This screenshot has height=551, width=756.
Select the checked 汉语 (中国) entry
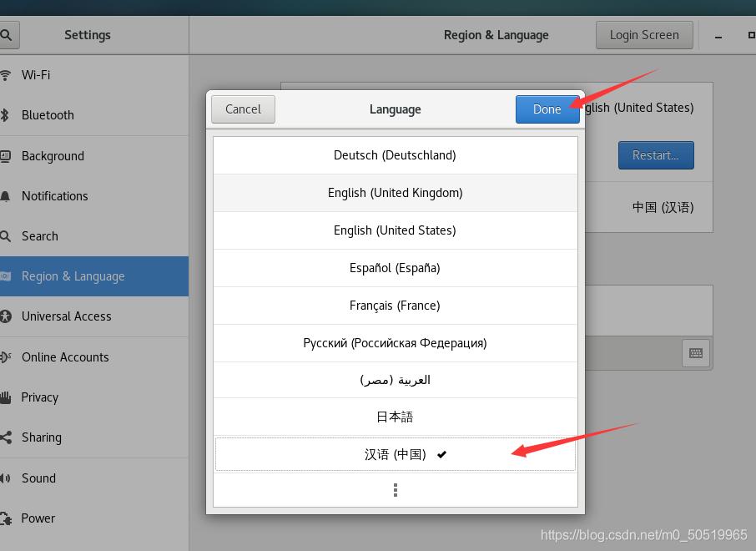pyautogui.click(x=395, y=453)
